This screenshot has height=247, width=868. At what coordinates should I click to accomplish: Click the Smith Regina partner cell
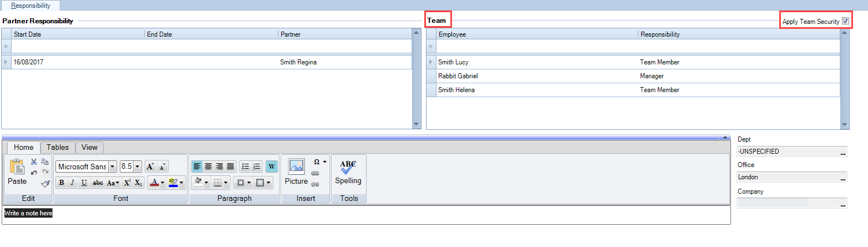(345, 62)
